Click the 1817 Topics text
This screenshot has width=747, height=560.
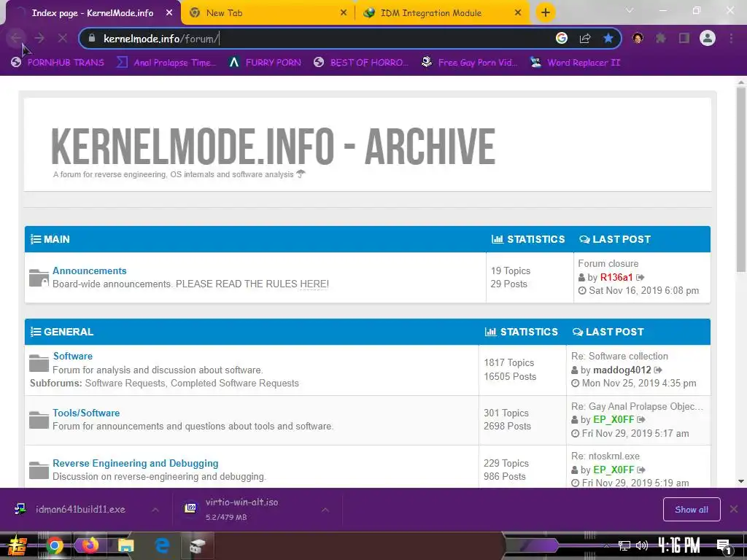pyautogui.click(x=508, y=362)
